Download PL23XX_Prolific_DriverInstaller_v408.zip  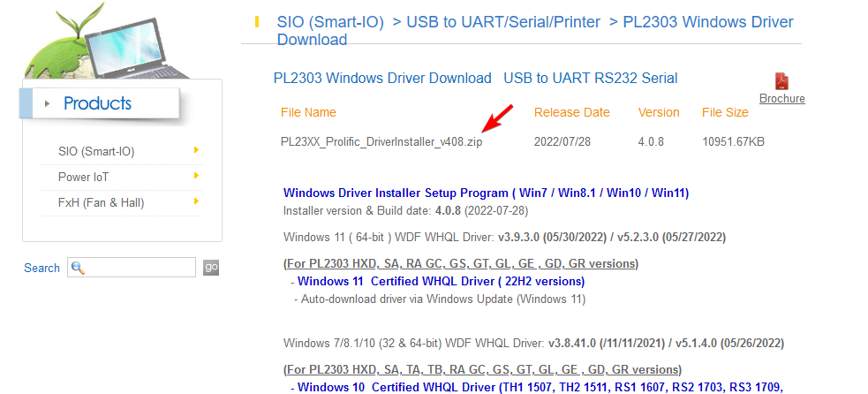tap(381, 141)
